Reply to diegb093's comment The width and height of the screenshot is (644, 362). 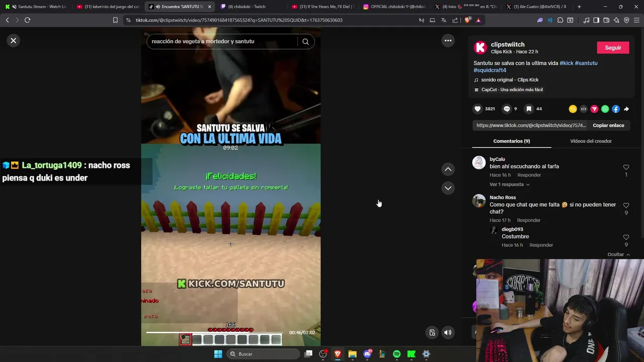pyautogui.click(x=541, y=245)
